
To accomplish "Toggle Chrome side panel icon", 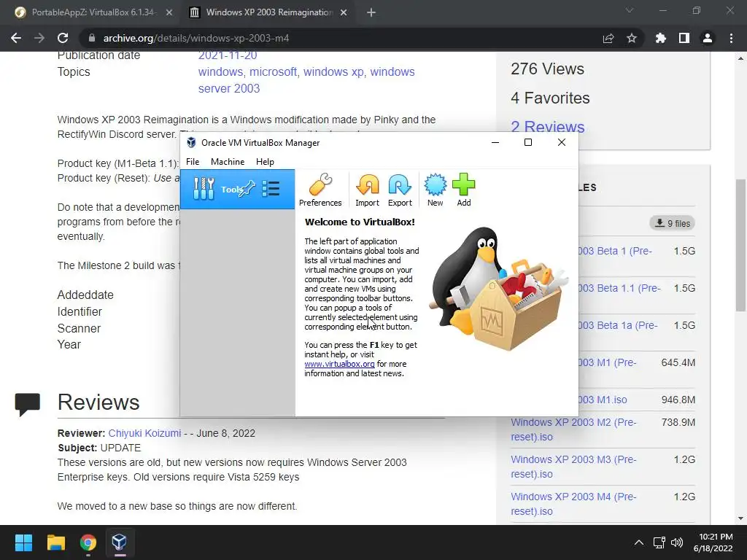I will tap(684, 38).
